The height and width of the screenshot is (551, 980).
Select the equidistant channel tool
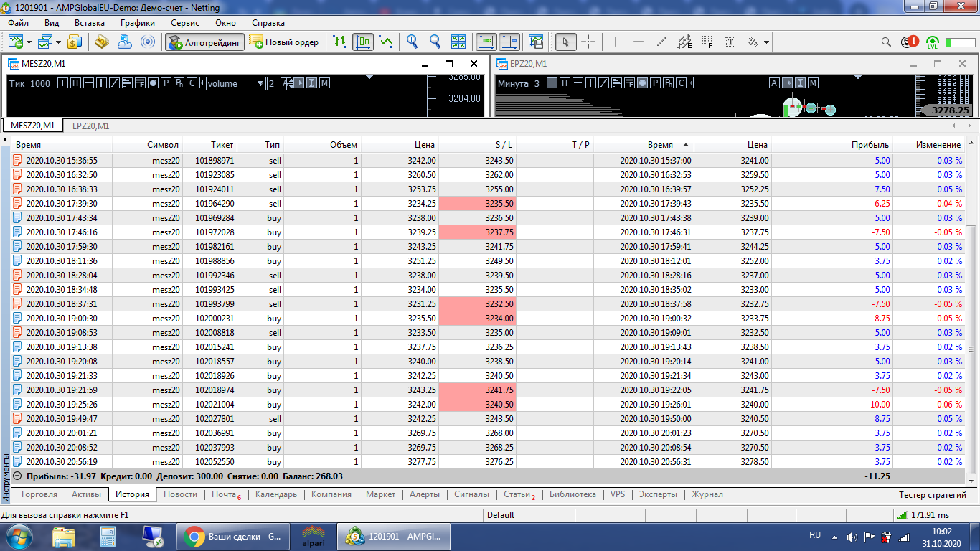tap(684, 42)
